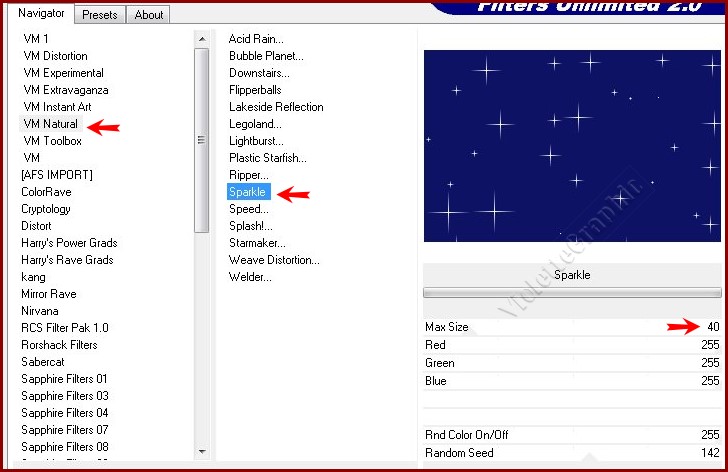This screenshot has width=728, height=472.
Task: Choose VM Distortion in category list
Action: (55, 56)
